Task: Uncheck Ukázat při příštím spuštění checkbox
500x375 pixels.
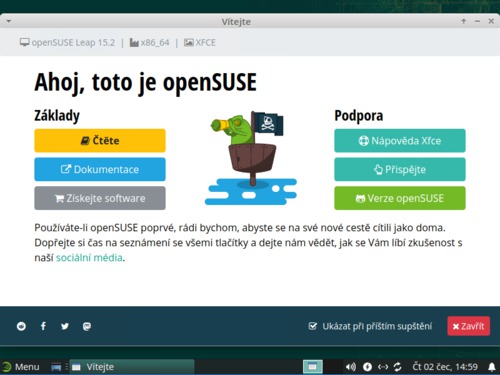Action: 313,326
